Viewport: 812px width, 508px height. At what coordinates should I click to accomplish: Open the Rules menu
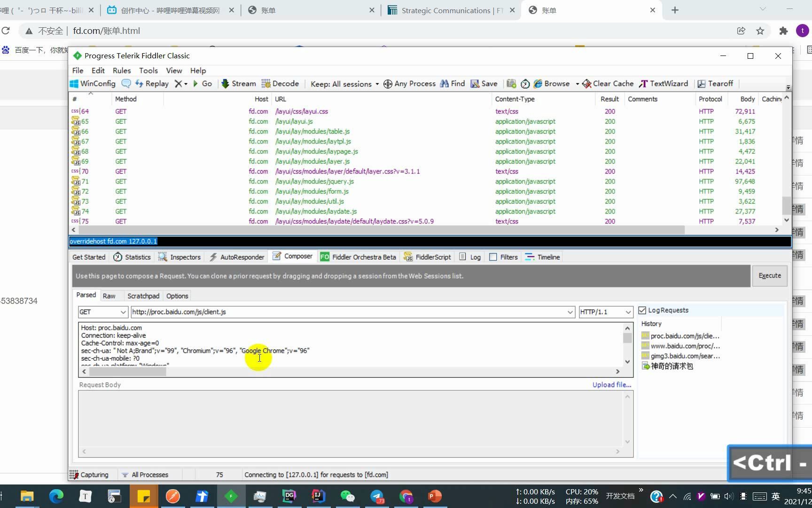tap(122, 70)
